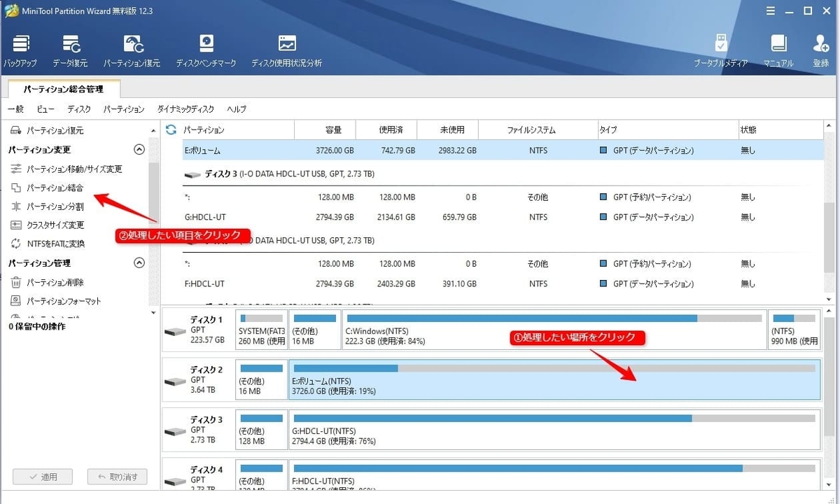This screenshot has width=840, height=504.
Task: Start the ディスクベンチマーク disk benchmark
Action: coord(206,50)
